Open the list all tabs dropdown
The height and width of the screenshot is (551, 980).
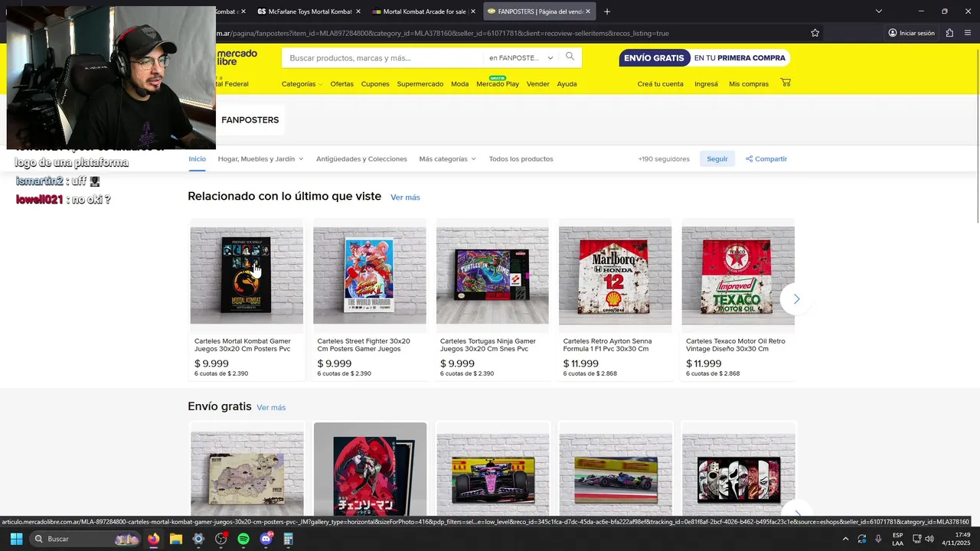click(878, 11)
